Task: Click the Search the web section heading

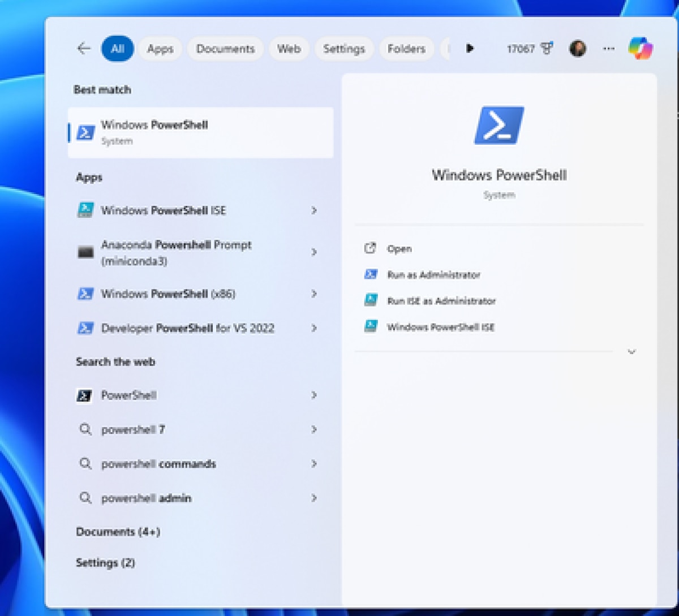Action: (115, 362)
